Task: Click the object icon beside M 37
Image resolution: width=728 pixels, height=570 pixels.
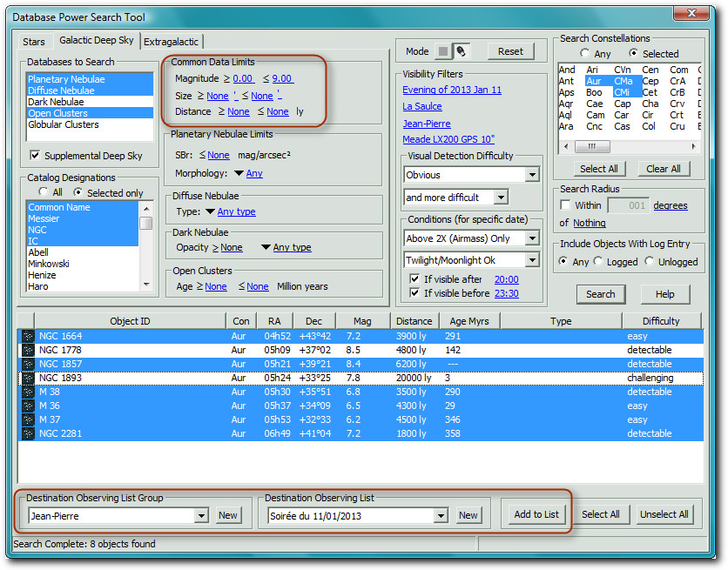Action: 28,419
